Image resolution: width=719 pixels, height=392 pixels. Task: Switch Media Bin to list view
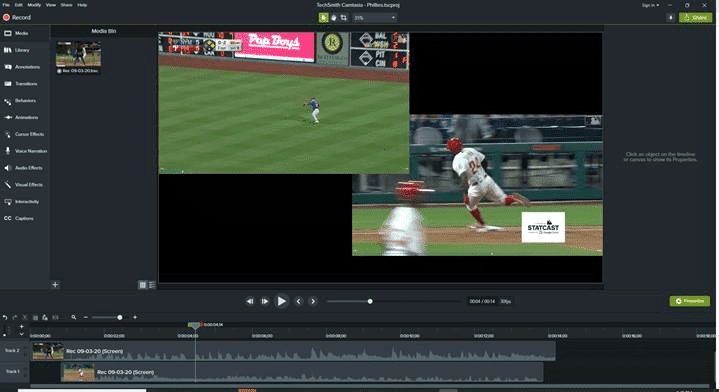coord(152,285)
